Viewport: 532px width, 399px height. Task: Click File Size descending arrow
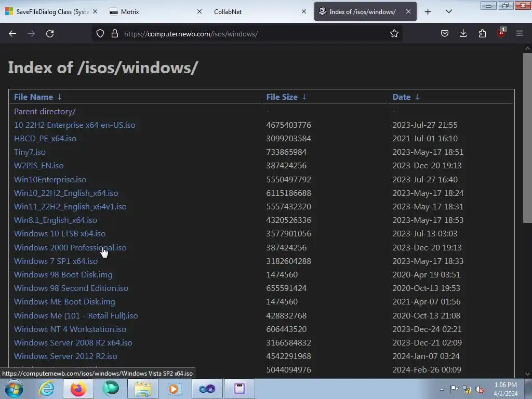pyautogui.click(x=304, y=97)
